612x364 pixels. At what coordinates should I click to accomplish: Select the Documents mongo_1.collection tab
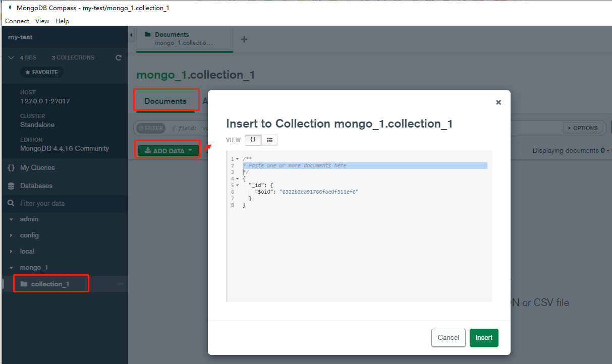click(185, 39)
